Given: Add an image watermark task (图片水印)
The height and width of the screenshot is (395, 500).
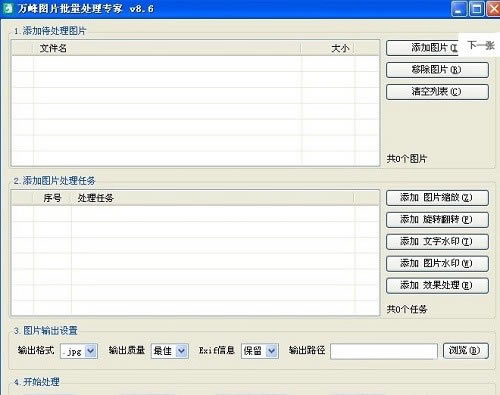Looking at the screenshot, I should click(x=437, y=264).
